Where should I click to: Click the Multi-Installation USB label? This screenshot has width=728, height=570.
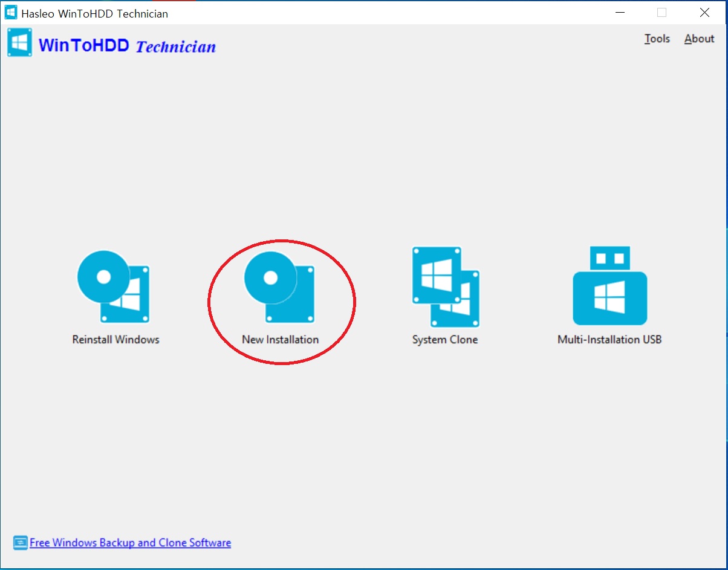[x=609, y=340]
